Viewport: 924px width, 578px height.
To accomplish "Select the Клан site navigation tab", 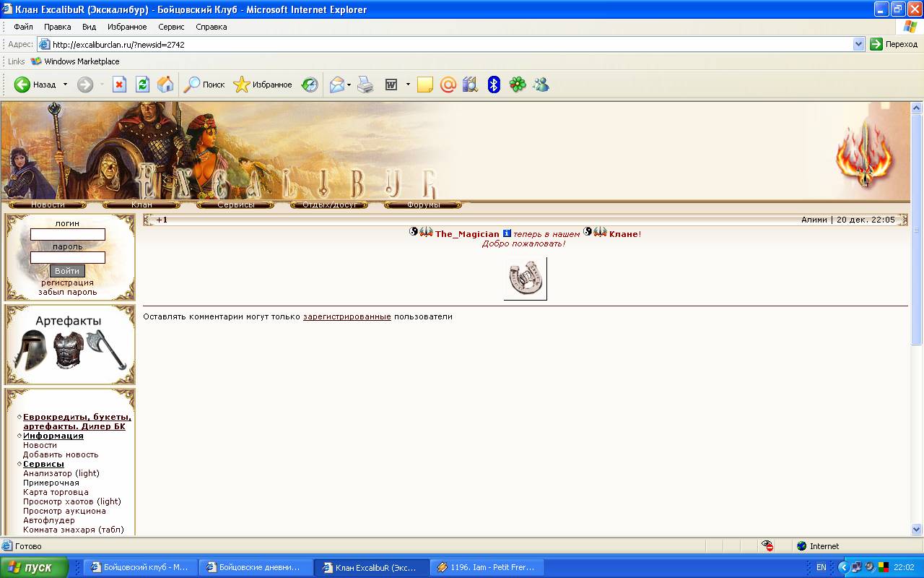I will pos(141,205).
